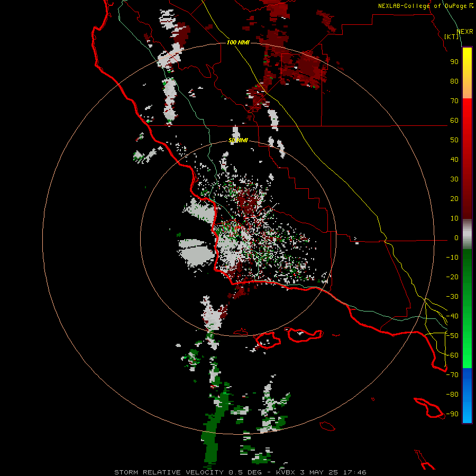Select the positive 20 knot scale label

454,199
